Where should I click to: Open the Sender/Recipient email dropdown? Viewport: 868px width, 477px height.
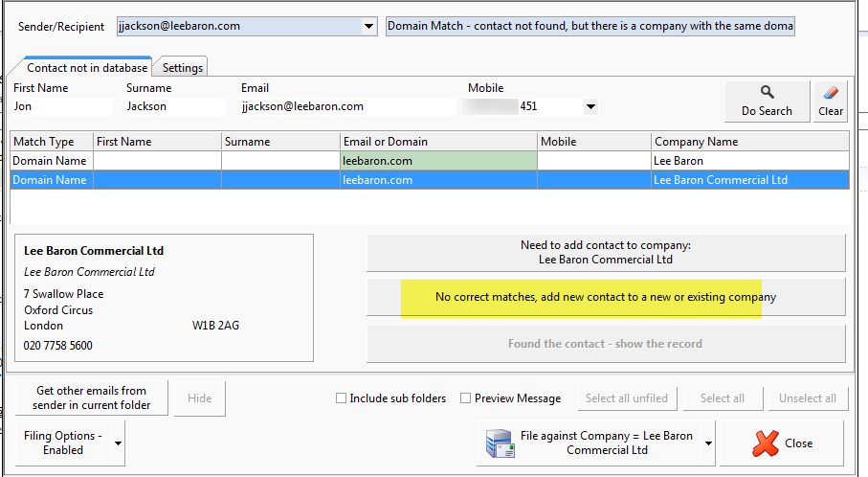(369, 27)
